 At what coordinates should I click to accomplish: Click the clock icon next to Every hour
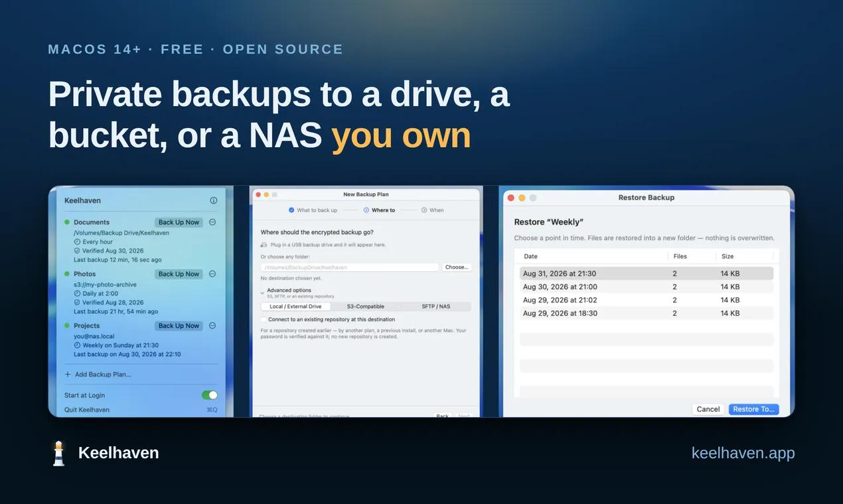77,242
